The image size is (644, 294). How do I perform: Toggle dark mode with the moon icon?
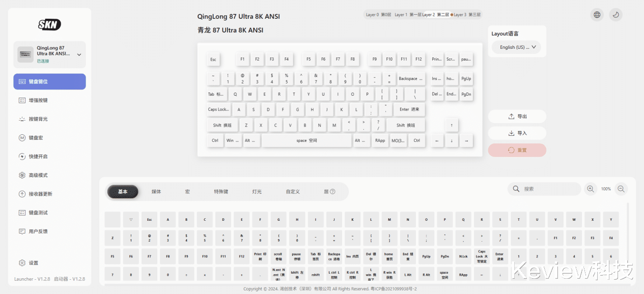tap(615, 15)
